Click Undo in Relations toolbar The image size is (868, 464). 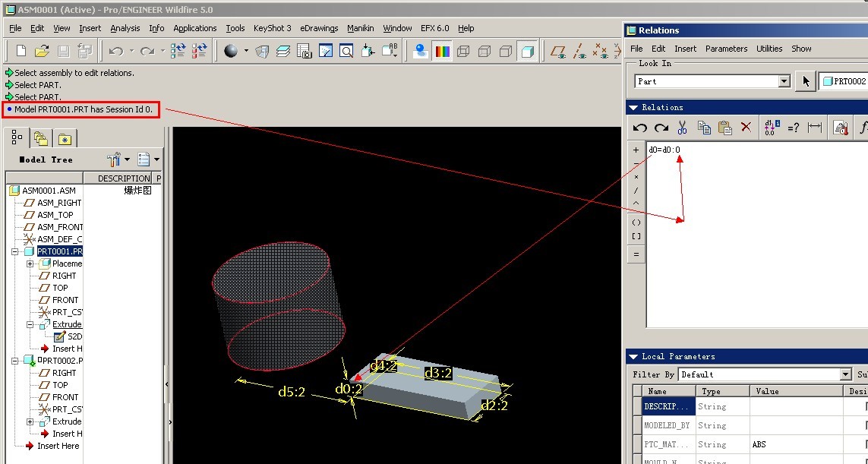[640, 128]
